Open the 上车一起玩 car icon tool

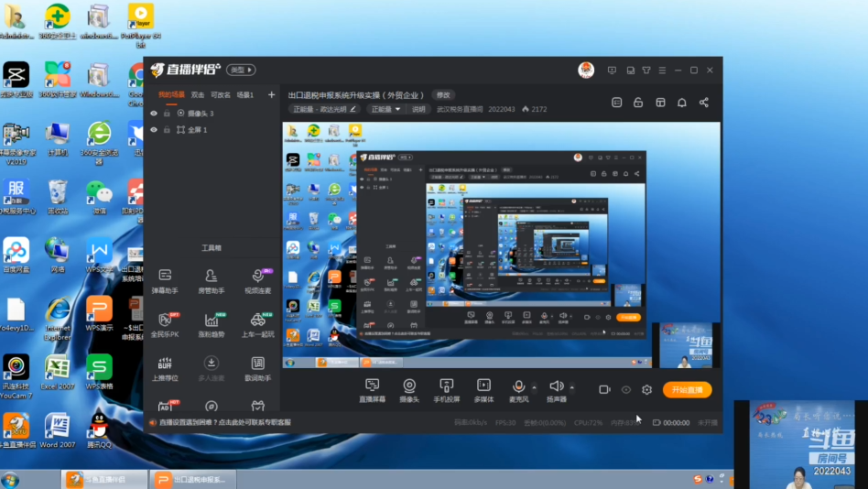(x=257, y=325)
